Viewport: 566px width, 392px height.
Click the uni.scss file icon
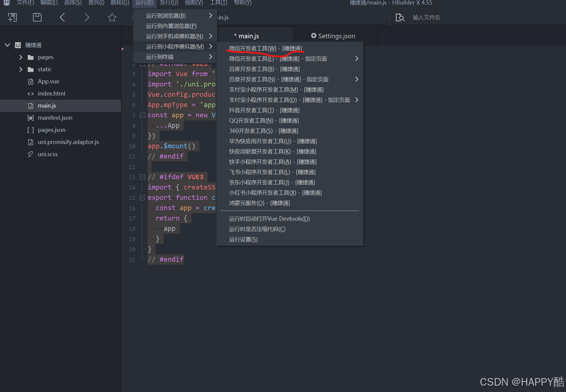click(x=31, y=154)
